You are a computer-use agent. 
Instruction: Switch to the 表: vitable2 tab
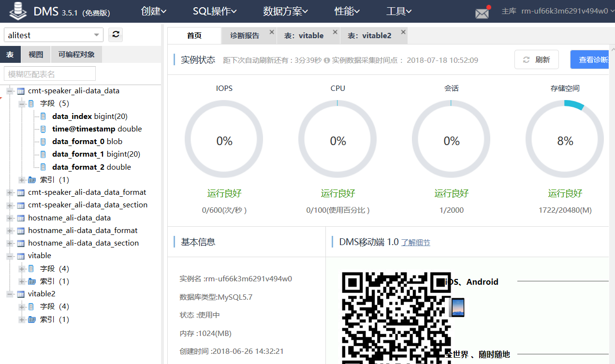[369, 35]
